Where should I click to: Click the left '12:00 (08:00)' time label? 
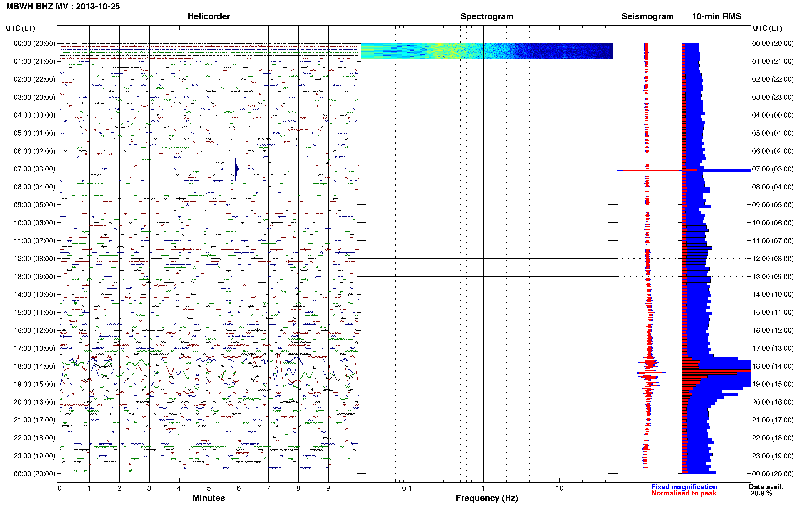click(x=34, y=259)
